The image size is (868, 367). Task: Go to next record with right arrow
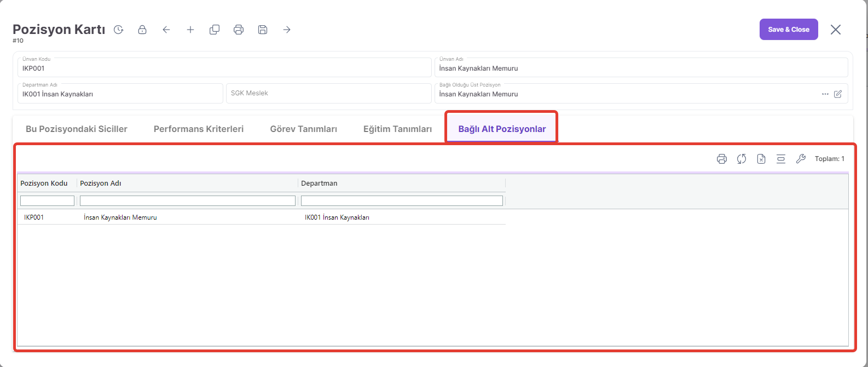coord(287,30)
